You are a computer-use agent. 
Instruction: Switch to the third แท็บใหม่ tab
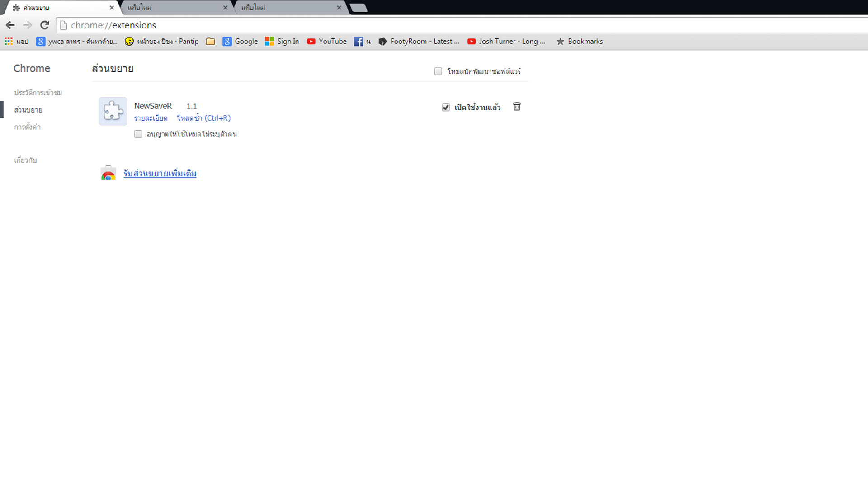pos(290,8)
